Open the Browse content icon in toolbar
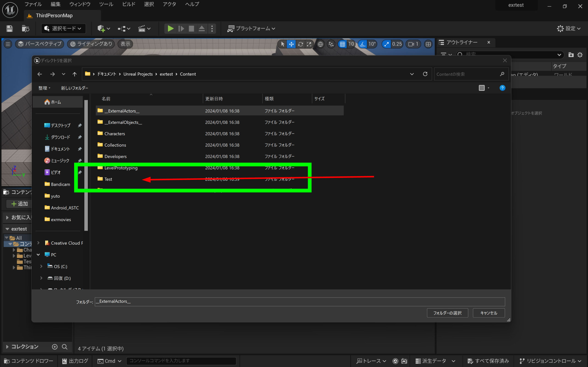This screenshot has width=588, height=367. tap(25, 29)
